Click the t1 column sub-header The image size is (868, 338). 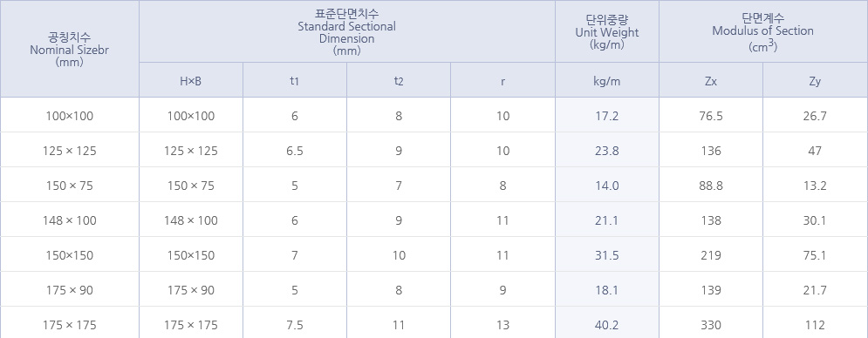click(x=295, y=80)
